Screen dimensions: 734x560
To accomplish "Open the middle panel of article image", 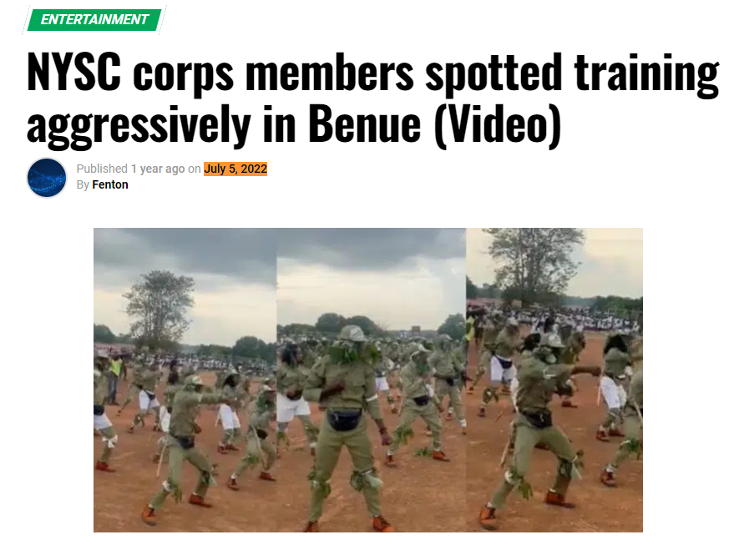I will pyautogui.click(x=372, y=380).
